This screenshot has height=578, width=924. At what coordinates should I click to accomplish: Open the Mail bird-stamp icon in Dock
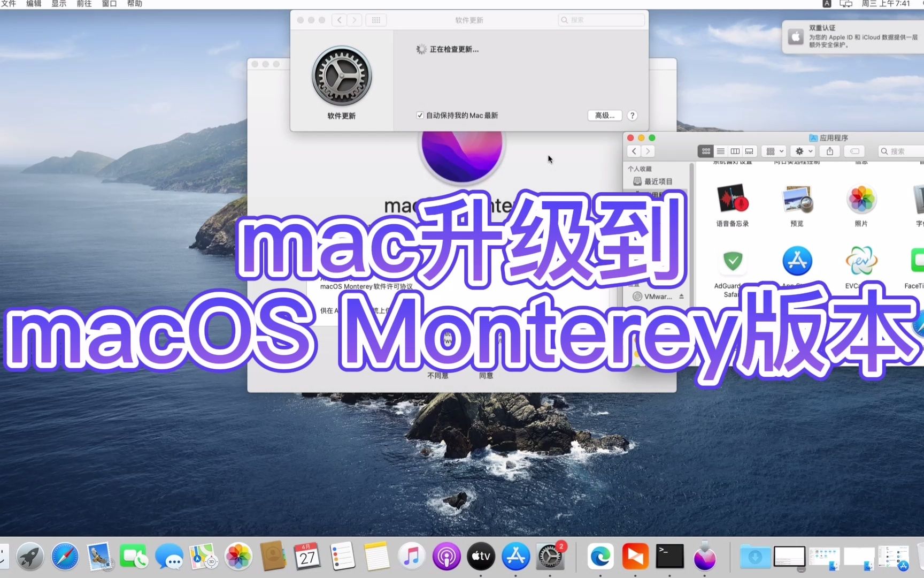(x=99, y=557)
